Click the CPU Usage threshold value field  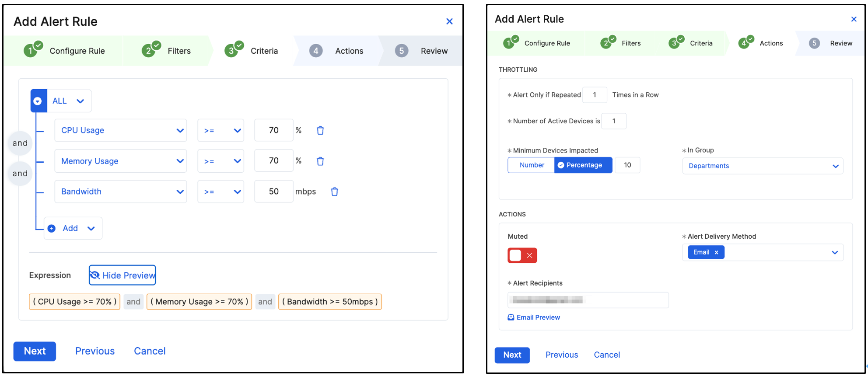[274, 130]
